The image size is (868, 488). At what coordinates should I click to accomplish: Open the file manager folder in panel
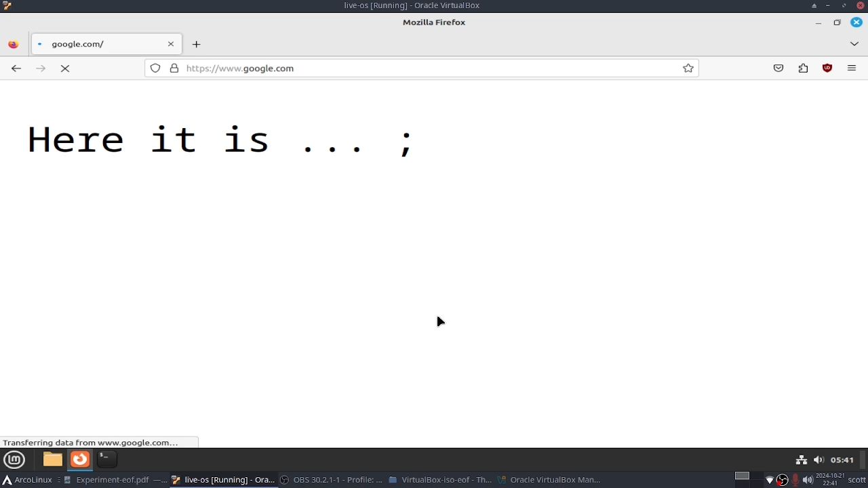(52, 460)
